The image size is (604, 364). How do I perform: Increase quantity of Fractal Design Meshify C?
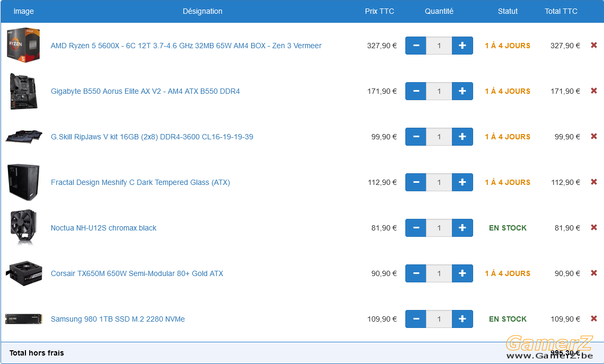pos(462,182)
